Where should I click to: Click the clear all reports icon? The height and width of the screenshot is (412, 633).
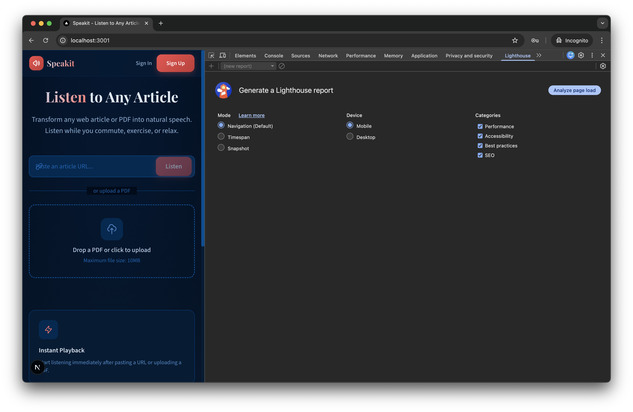pyautogui.click(x=282, y=66)
